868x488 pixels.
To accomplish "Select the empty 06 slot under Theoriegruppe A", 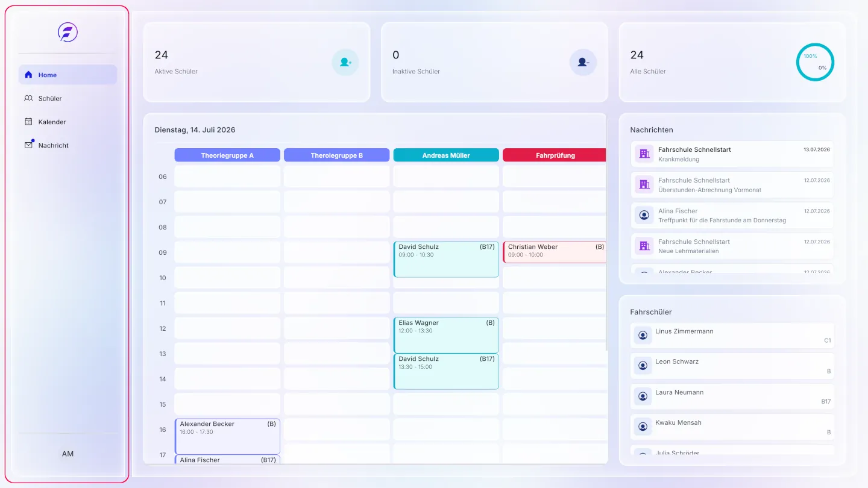I will (227, 177).
